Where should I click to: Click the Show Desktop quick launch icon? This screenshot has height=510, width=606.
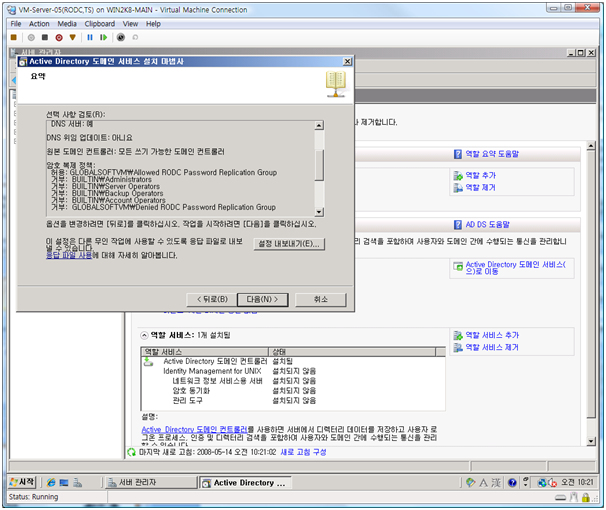[x=64, y=483]
